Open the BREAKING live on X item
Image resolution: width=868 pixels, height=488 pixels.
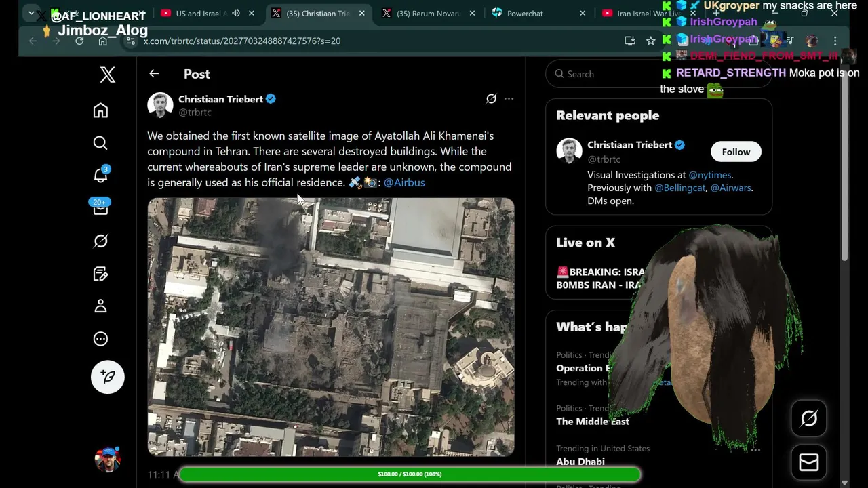click(599, 279)
